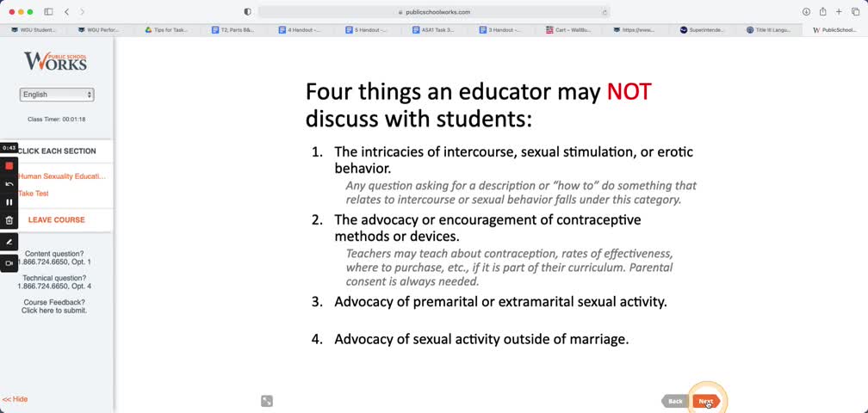The width and height of the screenshot is (868, 413).
Task: Click the privacy shield icon beside address bar
Action: coord(247,11)
